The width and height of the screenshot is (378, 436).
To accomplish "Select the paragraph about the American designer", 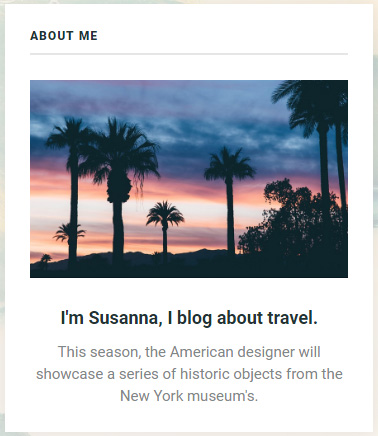I will pyautogui.click(x=189, y=374).
